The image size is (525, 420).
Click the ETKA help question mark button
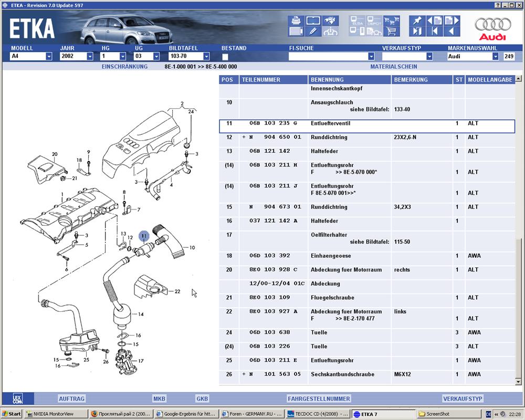click(498, 5)
